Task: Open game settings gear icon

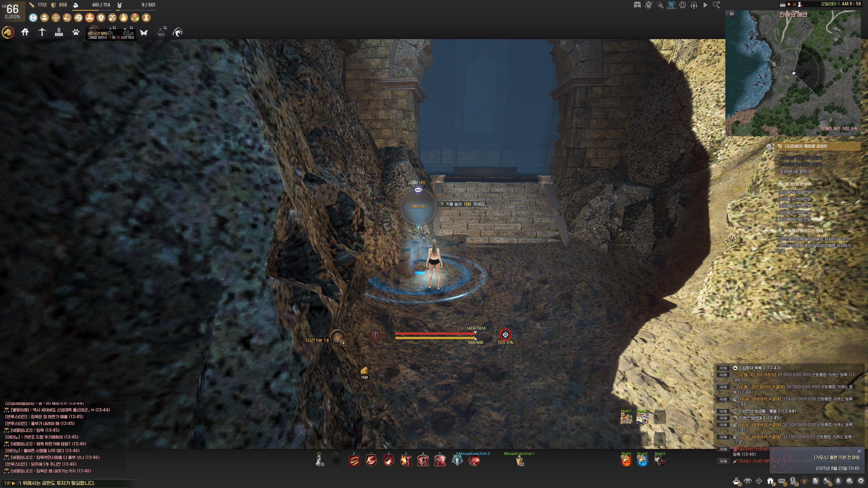Action: [x=861, y=481]
